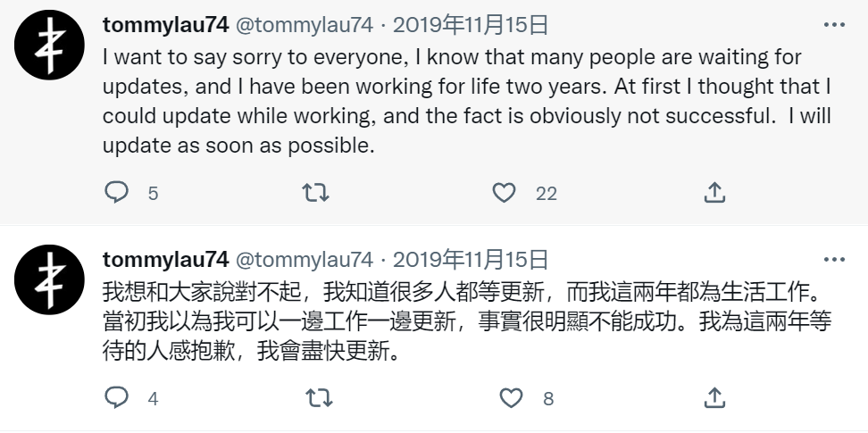868x433 pixels.
Task: Open the tommylau74 display name on the first tweet
Action: click(165, 26)
